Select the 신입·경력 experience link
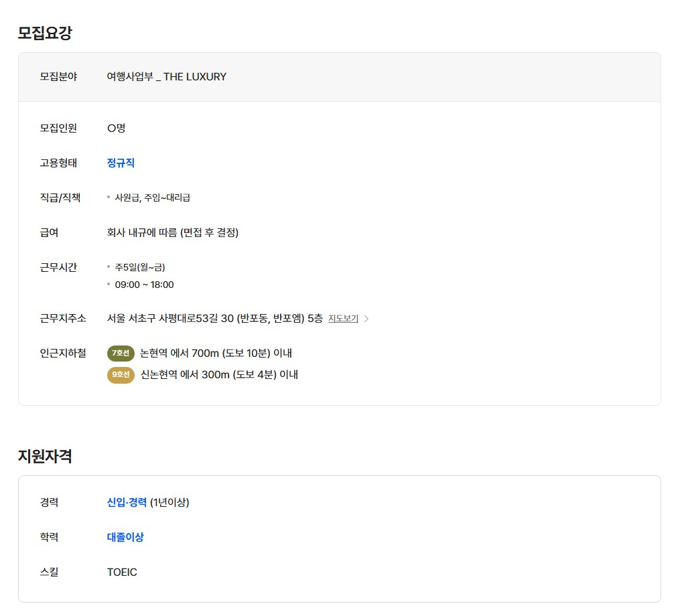The image size is (686, 616). pos(127,502)
